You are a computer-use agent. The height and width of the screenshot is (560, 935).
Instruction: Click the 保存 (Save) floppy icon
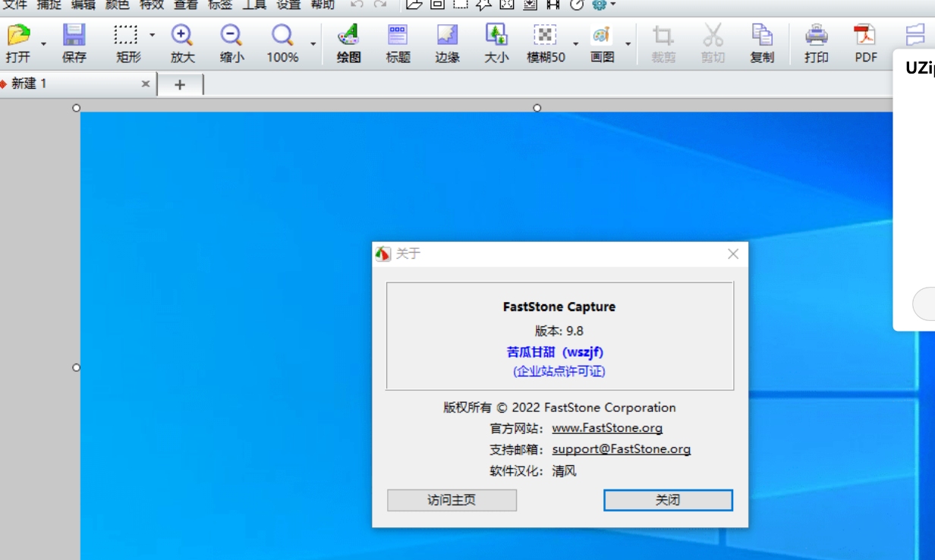pyautogui.click(x=74, y=35)
